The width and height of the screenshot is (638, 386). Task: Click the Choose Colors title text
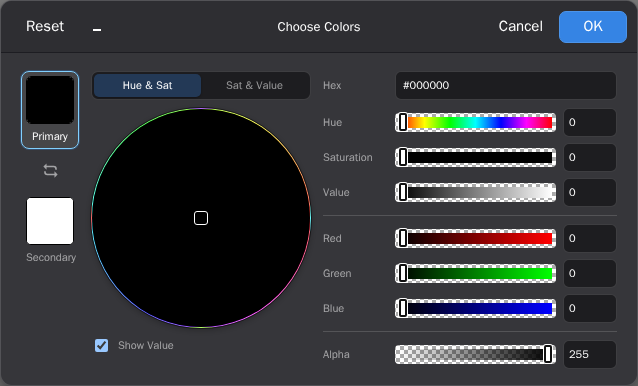coord(319,27)
